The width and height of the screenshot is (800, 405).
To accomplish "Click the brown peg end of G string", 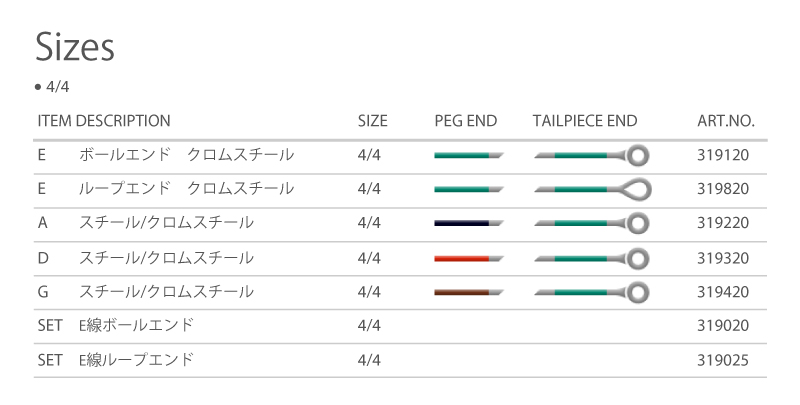I will tap(469, 292).
